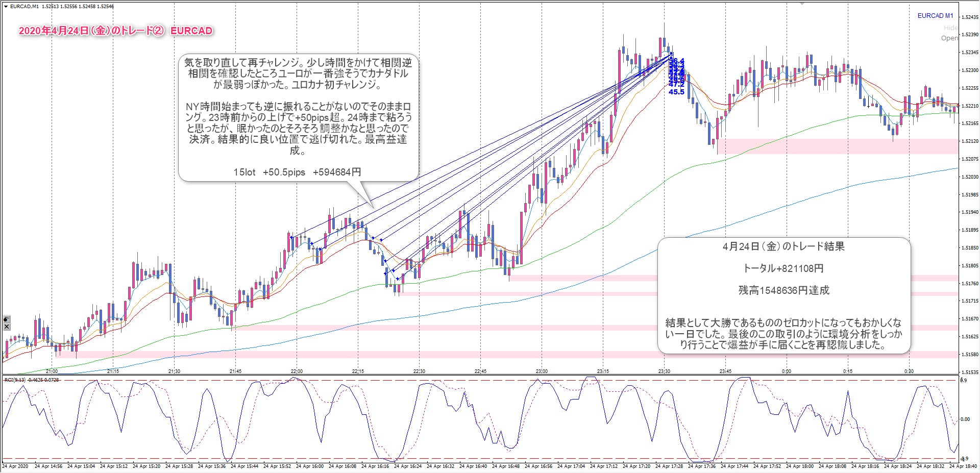980x473 pixels.
Task: Click the 0.00 level on the RCI scale
Action: (965, 419)
